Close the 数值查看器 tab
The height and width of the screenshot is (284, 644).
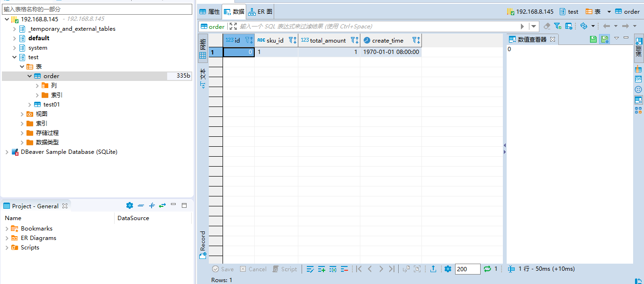click(553, 39)
